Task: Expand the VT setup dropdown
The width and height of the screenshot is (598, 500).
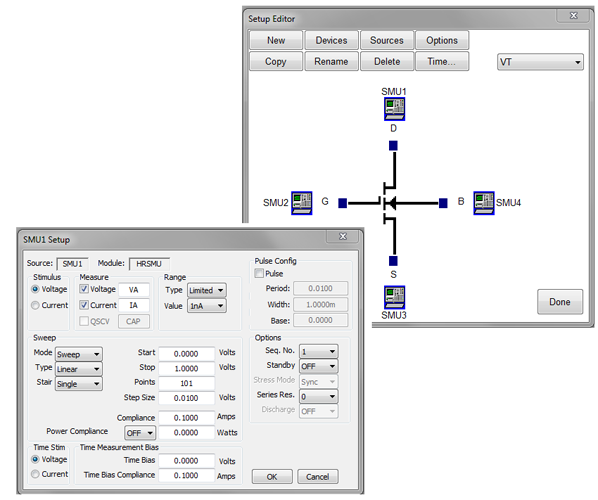Action: pyautogui.click(x=540, y=62)
